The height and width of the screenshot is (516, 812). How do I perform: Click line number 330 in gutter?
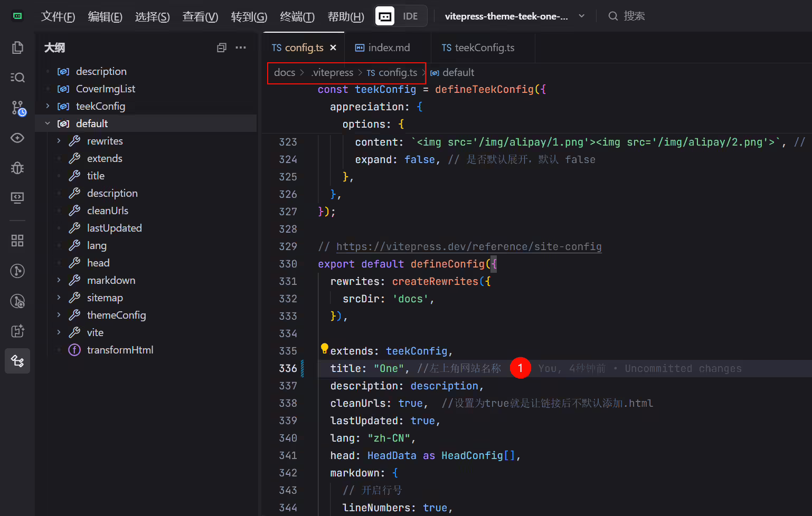coord(288,264)
